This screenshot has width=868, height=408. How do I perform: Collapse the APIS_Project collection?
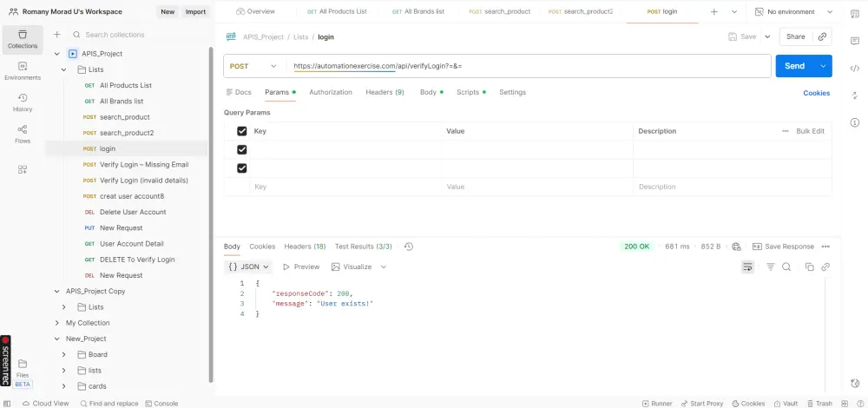point(56,54)
